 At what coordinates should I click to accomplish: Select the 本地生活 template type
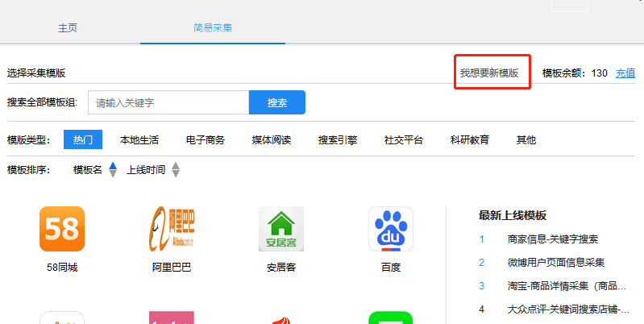(x=139, y=140)
